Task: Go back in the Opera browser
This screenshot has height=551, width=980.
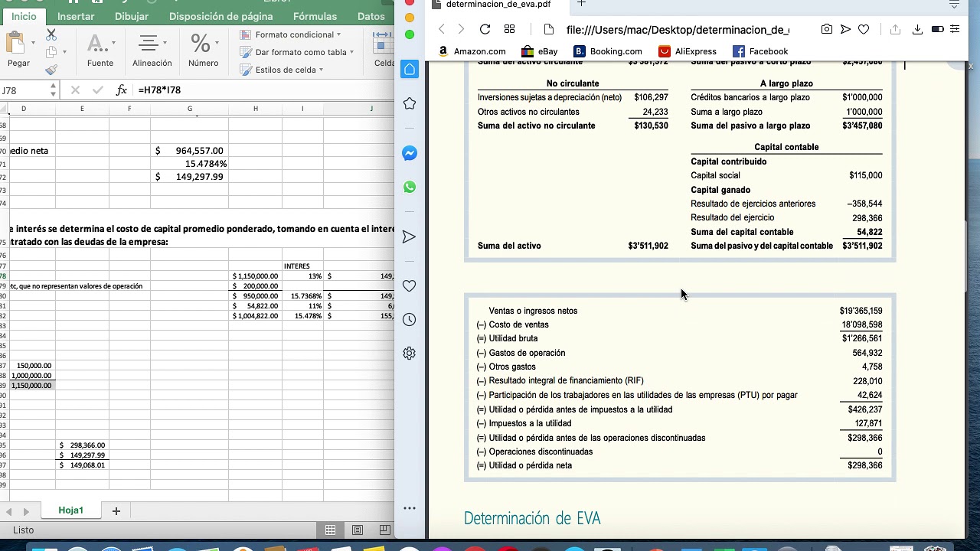Action: coord(442,29)
